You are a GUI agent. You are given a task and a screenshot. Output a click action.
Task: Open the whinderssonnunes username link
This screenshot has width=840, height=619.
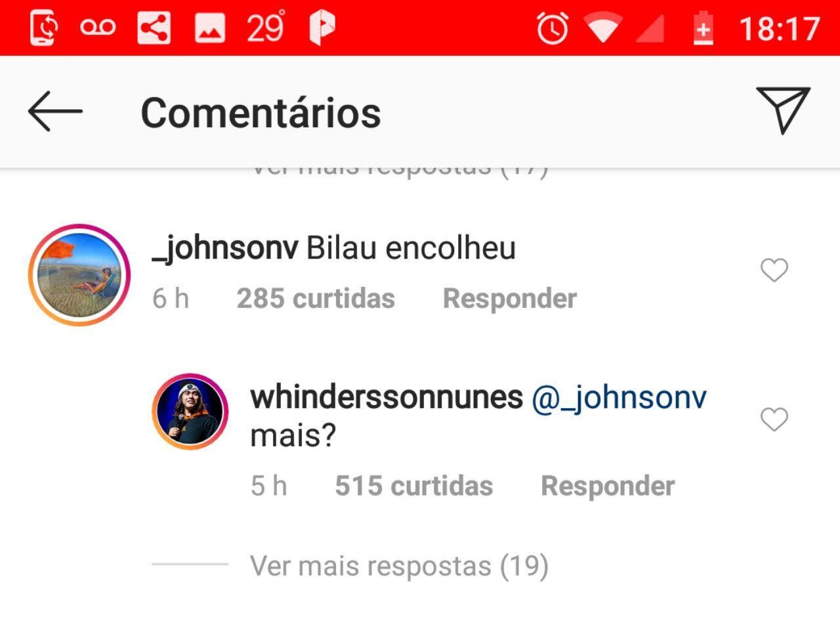387,397
